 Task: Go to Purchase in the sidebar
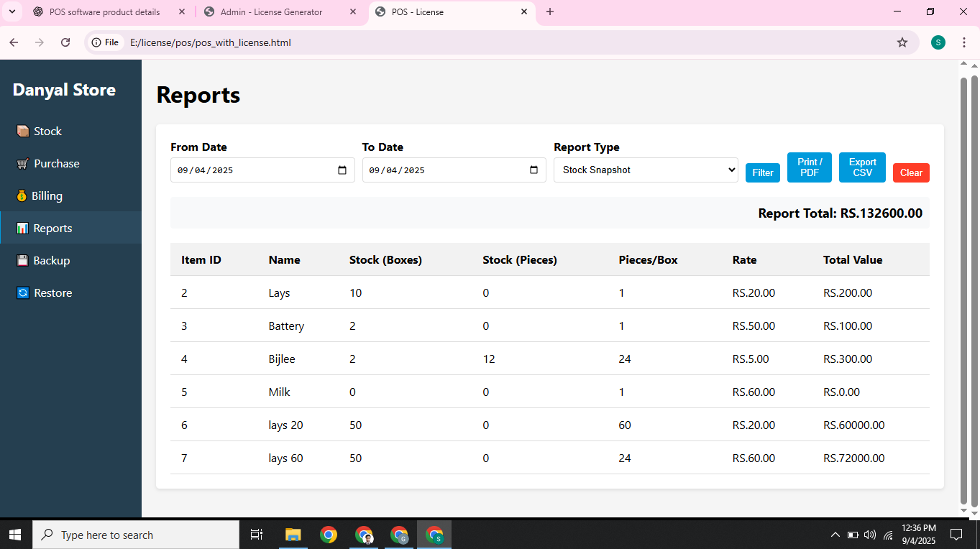click(70, 164)
